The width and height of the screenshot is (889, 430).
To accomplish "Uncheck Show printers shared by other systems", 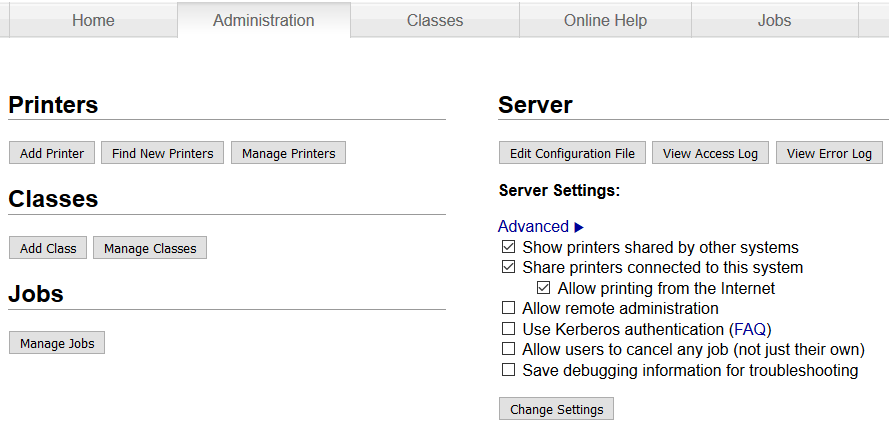I will pyautogui.click(x=509, y=247).
